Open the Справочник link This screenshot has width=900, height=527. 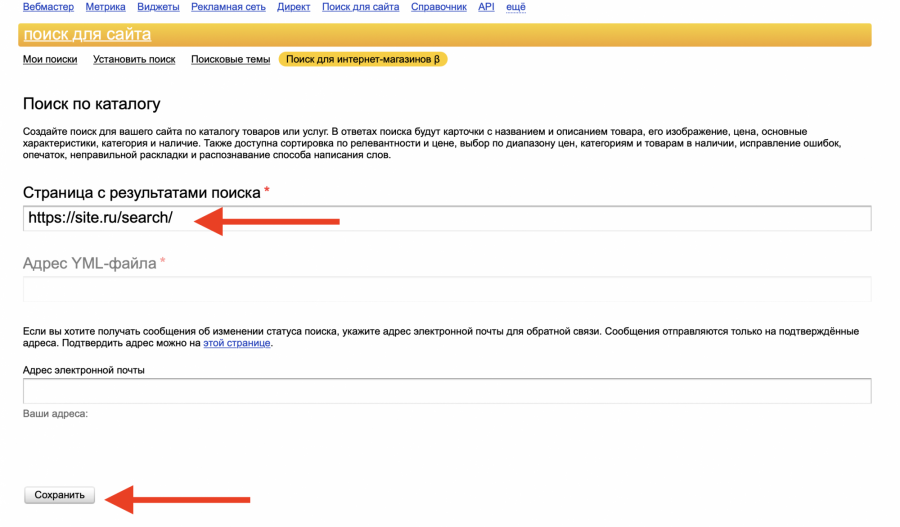(x=438, y=7)
